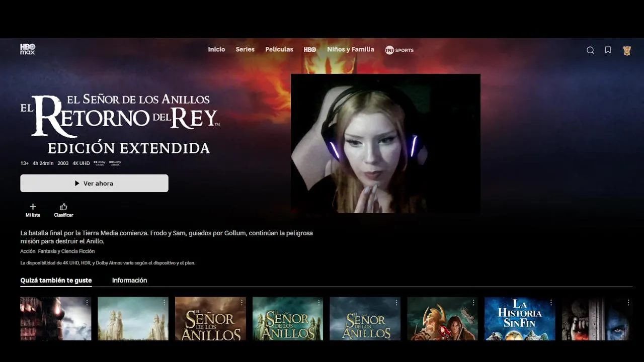The height and width of the screenshot is (362, 644).
Task: Click the Fantasía y Ciencia Ficción genre link
Action: click(x=66, y=251)
